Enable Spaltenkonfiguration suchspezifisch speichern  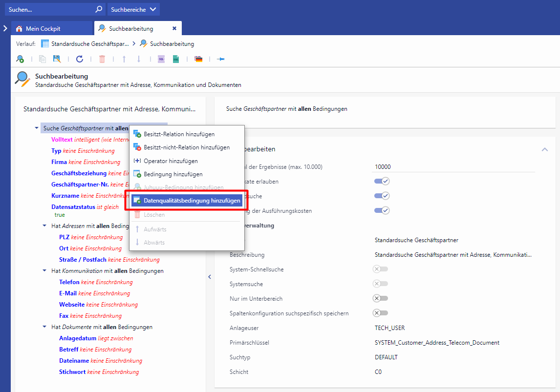(x=381, y=313)
